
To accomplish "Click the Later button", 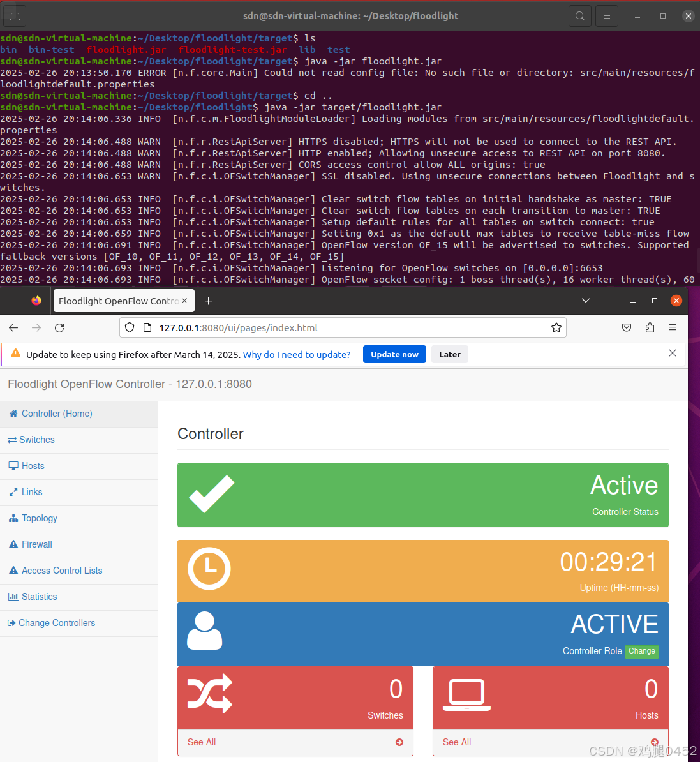I will (450, 354).
